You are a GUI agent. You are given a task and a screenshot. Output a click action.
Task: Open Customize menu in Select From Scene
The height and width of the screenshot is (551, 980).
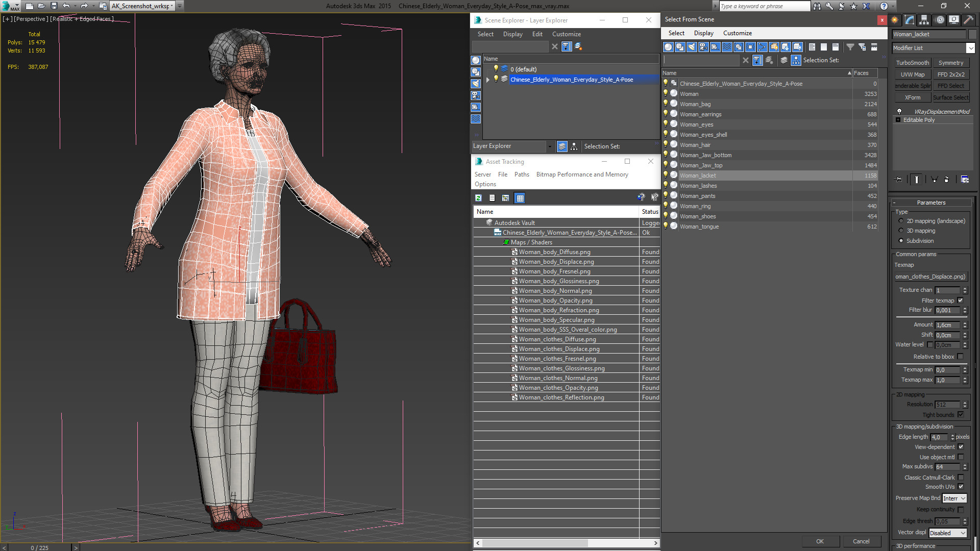click(x=737, y=33)
